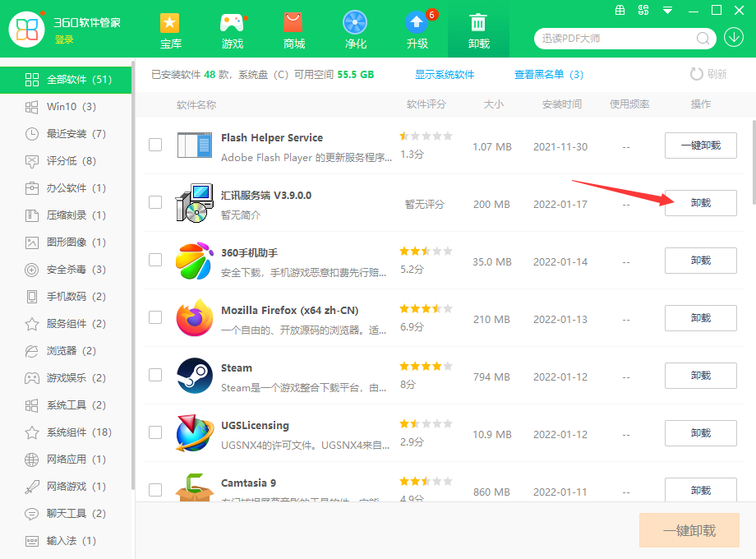Select 聊天工具 (2) category
Image resolution: width=756 pixels, height=559 pixels.
(x=66, y=513)
